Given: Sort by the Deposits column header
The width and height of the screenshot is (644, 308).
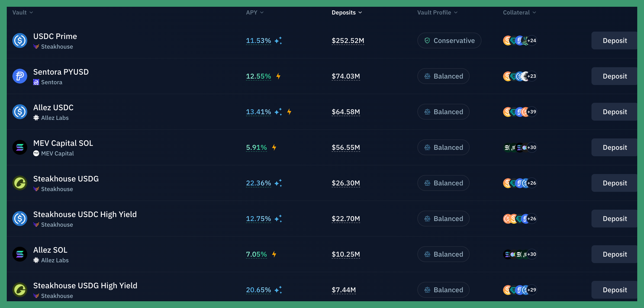Looking at the screenshot, I should (347, 13).
